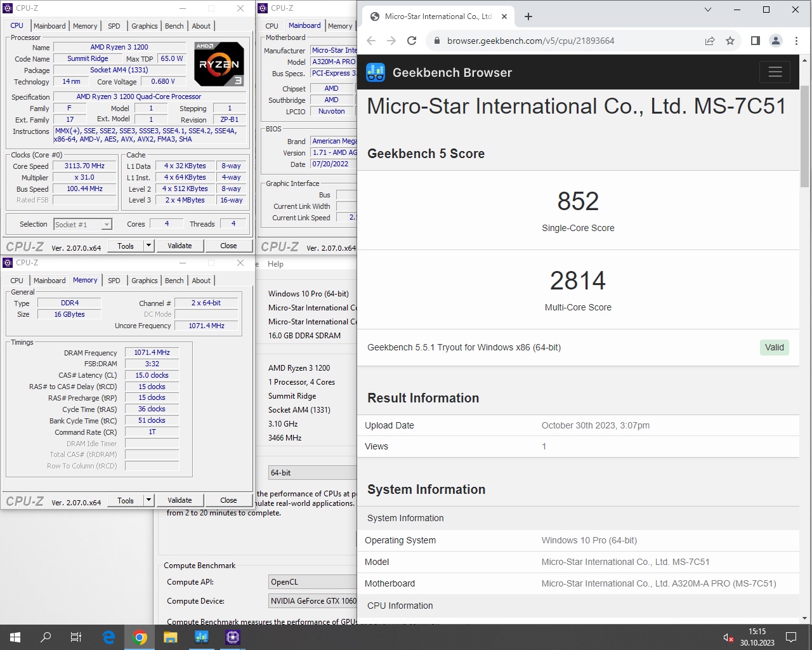Click Core Speed 3113.70 MHz value
Viewport: 812px width, 650px height.
84,166
